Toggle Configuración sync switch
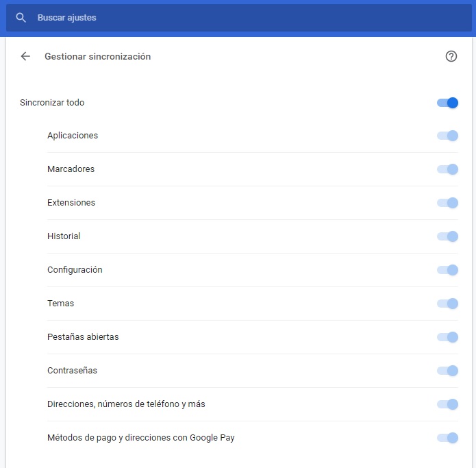 coord(447,270)
